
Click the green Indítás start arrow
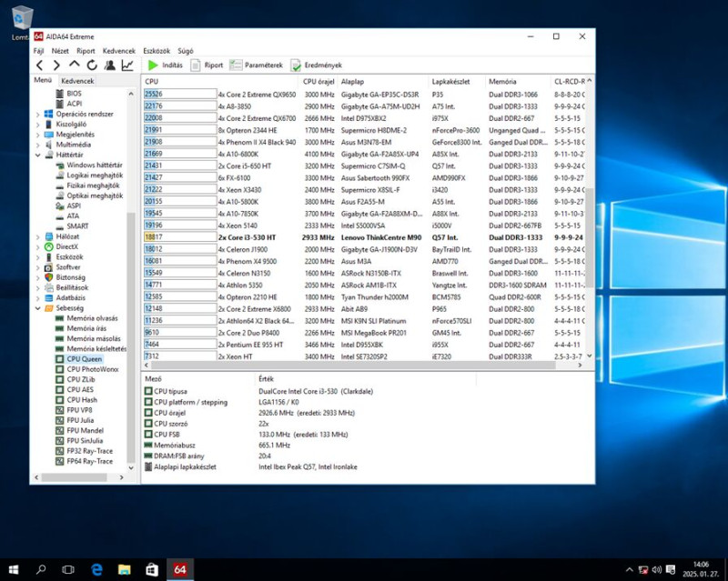154,65
